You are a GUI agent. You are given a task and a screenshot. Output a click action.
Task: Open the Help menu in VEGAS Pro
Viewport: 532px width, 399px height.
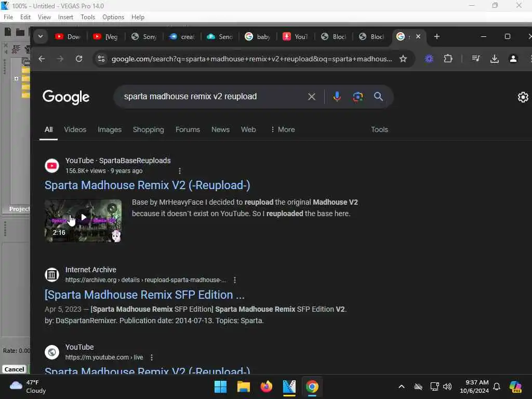138,17
